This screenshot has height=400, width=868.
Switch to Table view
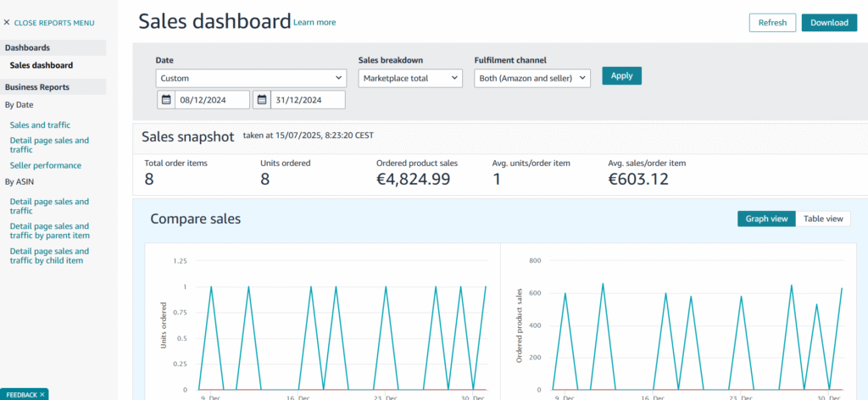pyautogui.click(x=823, y=219)
